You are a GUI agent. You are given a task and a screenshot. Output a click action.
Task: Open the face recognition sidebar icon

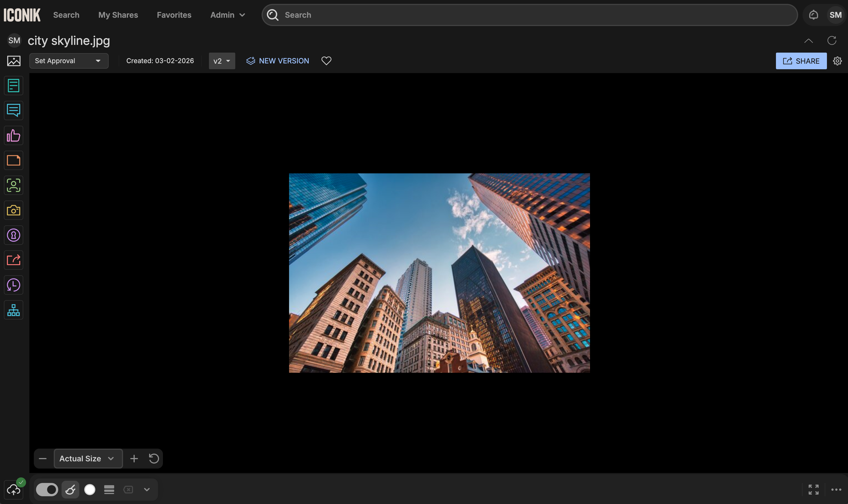(x=14, y=186)
